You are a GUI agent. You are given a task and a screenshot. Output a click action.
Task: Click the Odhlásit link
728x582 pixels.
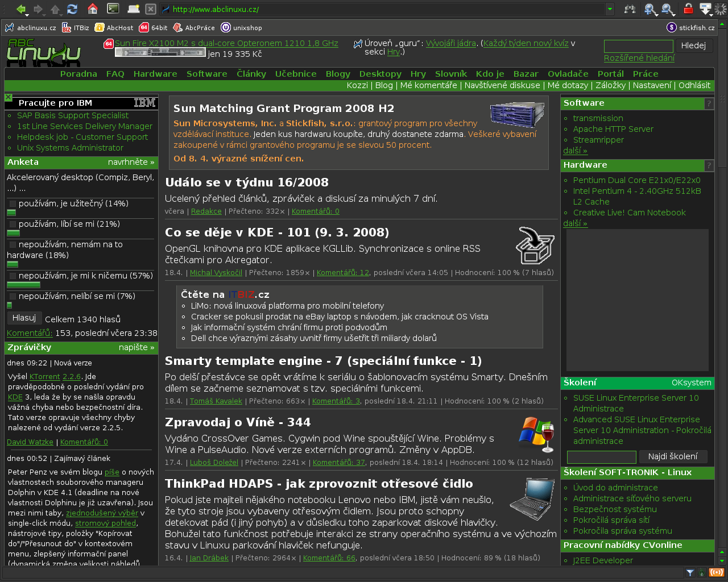(x=694, y=85)
